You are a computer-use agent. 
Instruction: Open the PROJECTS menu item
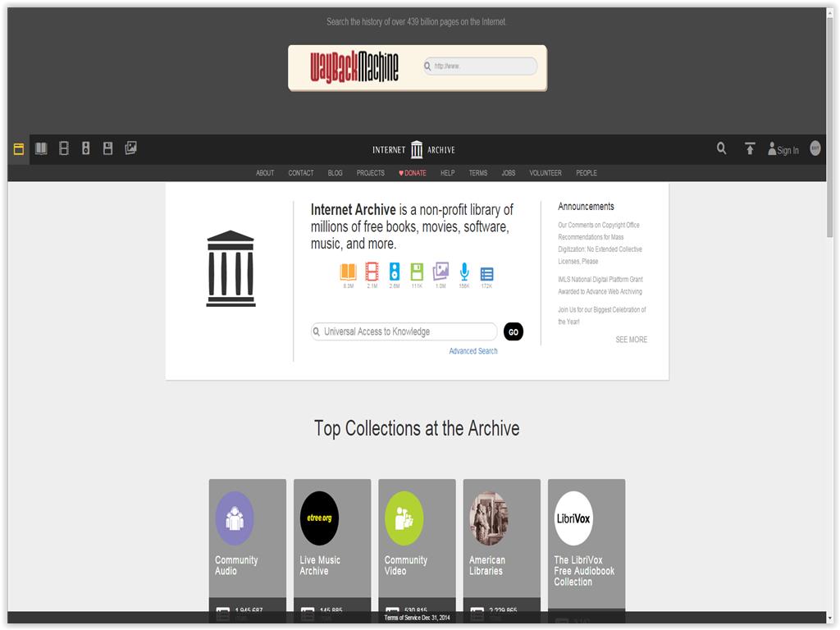click(x=371, y=173)
